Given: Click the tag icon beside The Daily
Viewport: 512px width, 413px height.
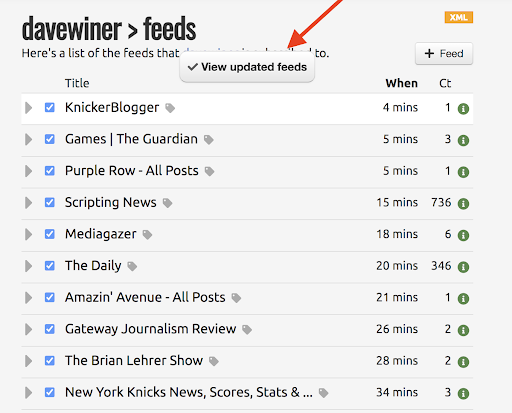Looking at the screenshot, I should pyautogui.click(x=132, y=266).
